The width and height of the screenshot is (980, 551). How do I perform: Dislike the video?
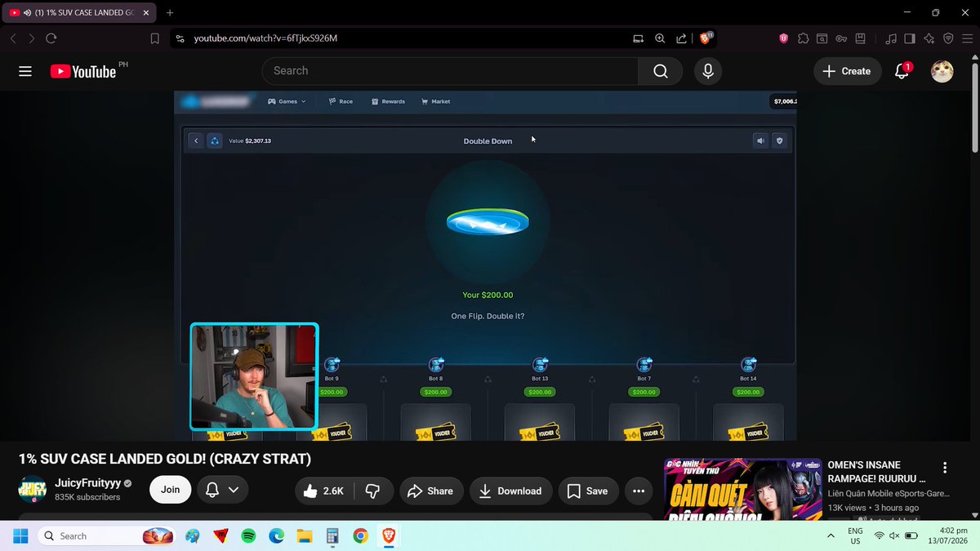[x=373, y=491]
